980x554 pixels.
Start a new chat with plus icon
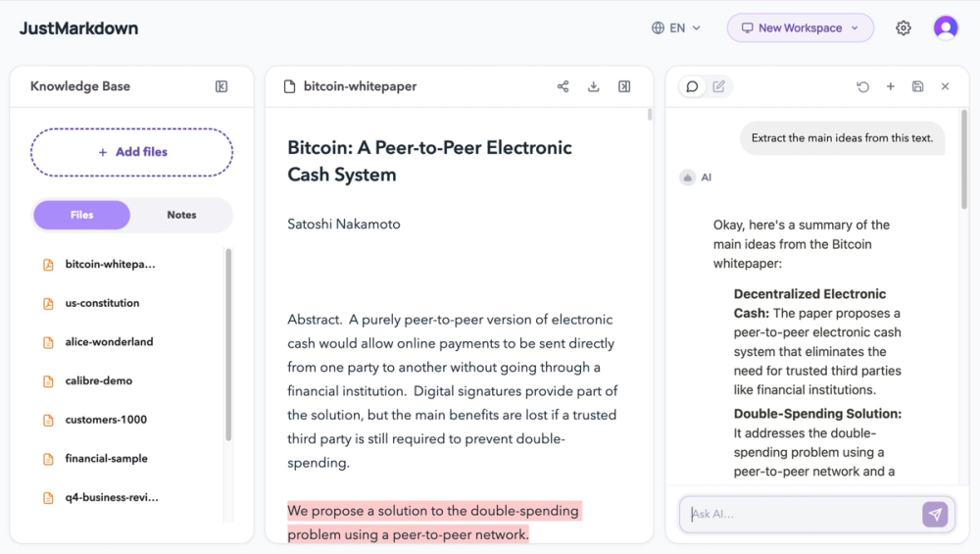[891, 86]
